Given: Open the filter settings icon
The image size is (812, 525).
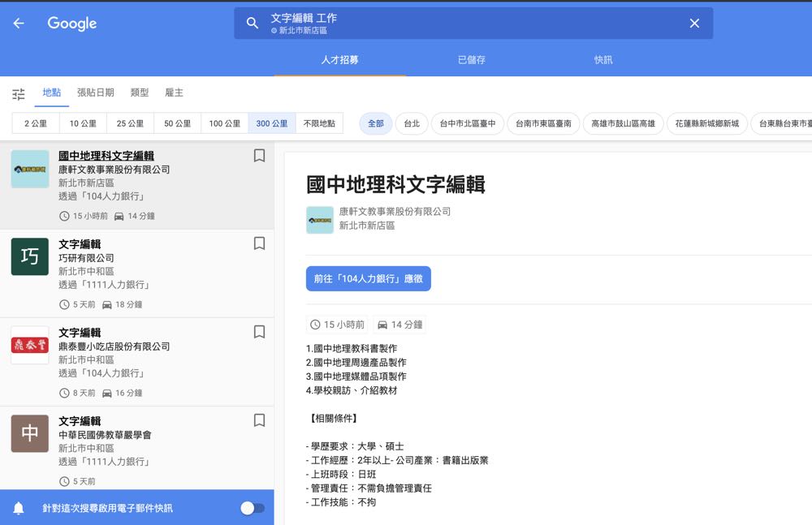Looking at the screenshot, I should tap(19, 94).
